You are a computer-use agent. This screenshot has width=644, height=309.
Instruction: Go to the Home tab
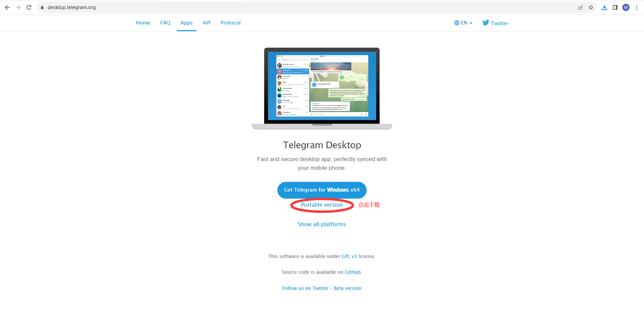[143, 23]
